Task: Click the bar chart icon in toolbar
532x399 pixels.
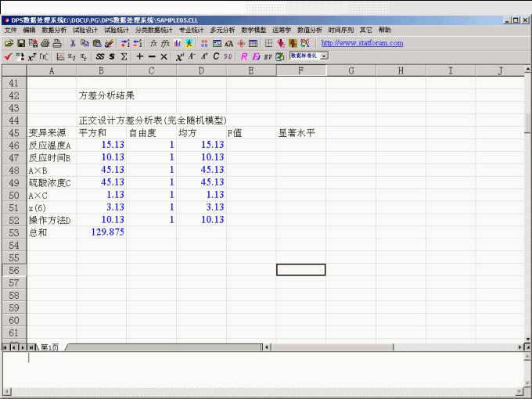Action: 178,43
